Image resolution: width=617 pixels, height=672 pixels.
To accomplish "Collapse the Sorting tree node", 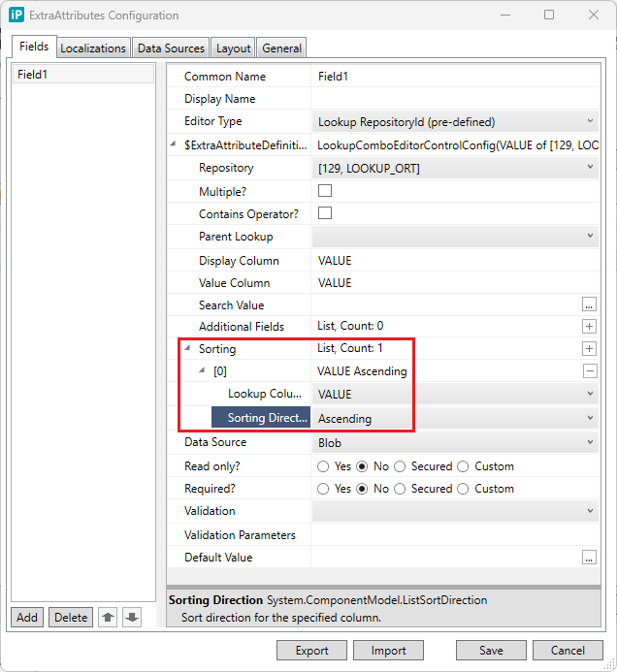I will (x=186, y=349).
